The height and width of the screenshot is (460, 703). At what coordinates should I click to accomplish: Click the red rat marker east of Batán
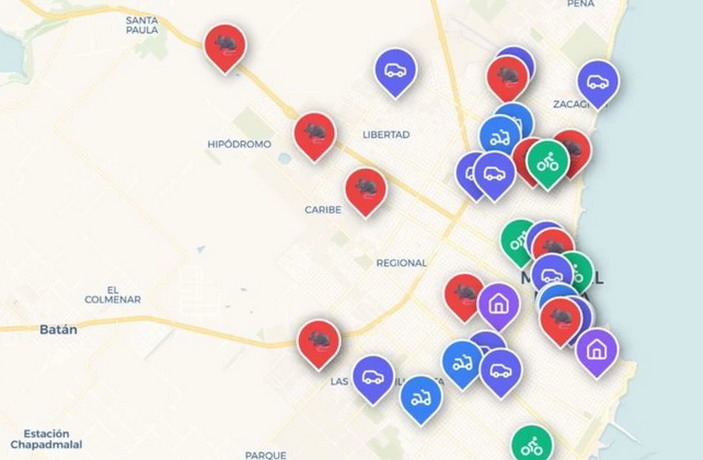tap(319, 343)
